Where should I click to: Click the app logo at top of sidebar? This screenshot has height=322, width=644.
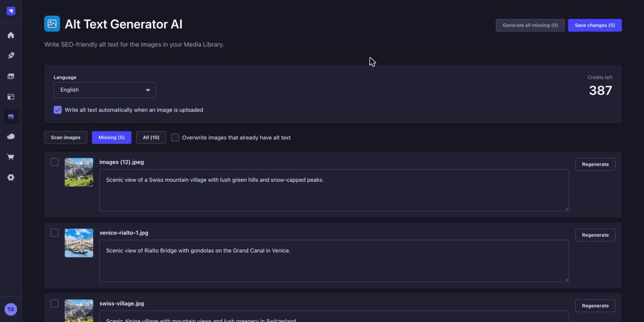11,11
